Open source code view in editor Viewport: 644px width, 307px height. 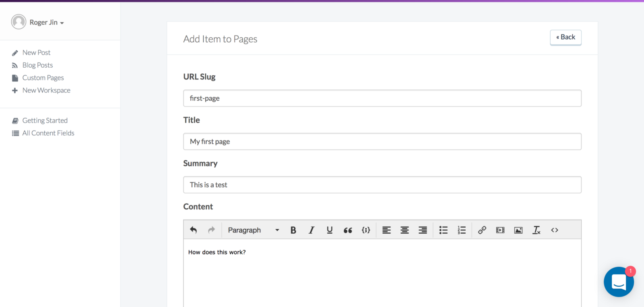coord(554,230)
